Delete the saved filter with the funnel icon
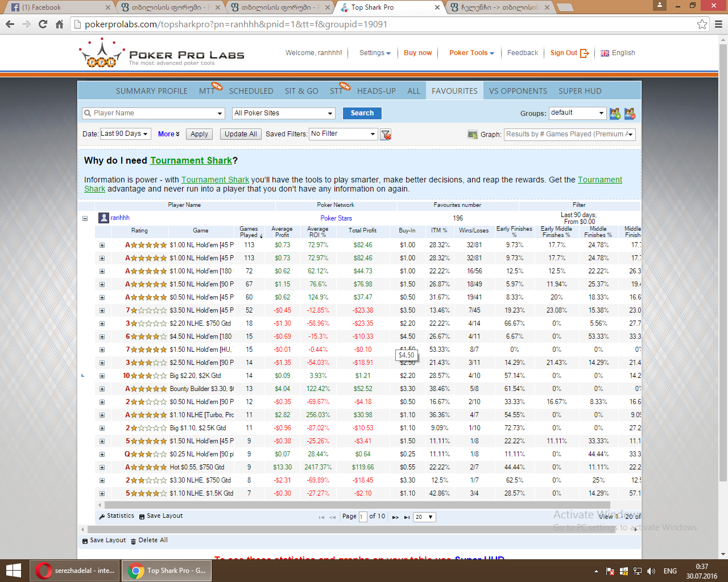The image size is (728, 582). pyautogui.click(x=386, y=135)
